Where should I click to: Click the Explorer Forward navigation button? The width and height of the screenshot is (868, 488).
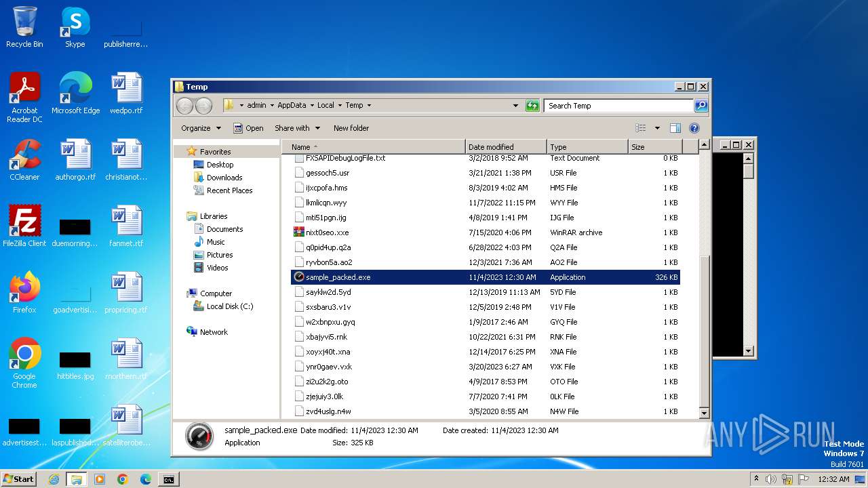point(203,106)
